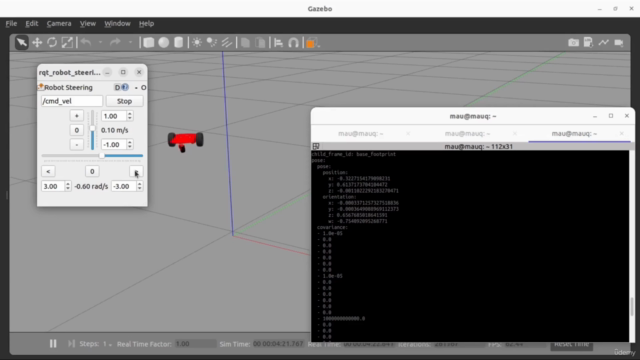Add a point light
This screenshot has width=640, height=360.
point(197,42)
